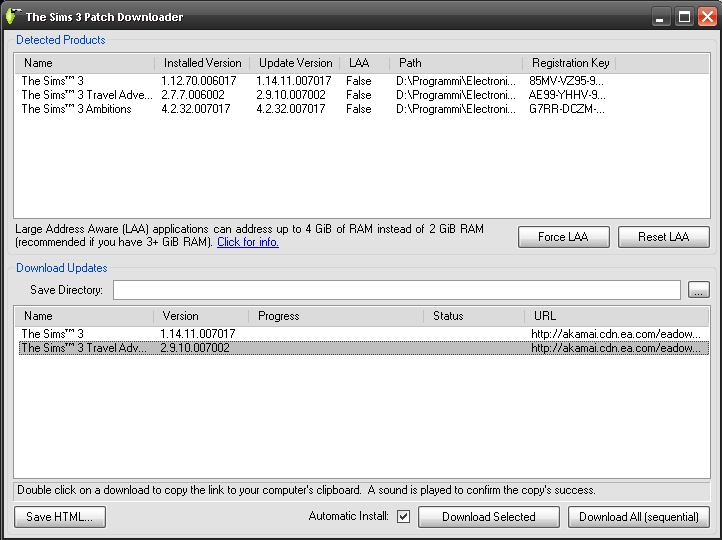Click the Registration Key column header

[570, 63]
